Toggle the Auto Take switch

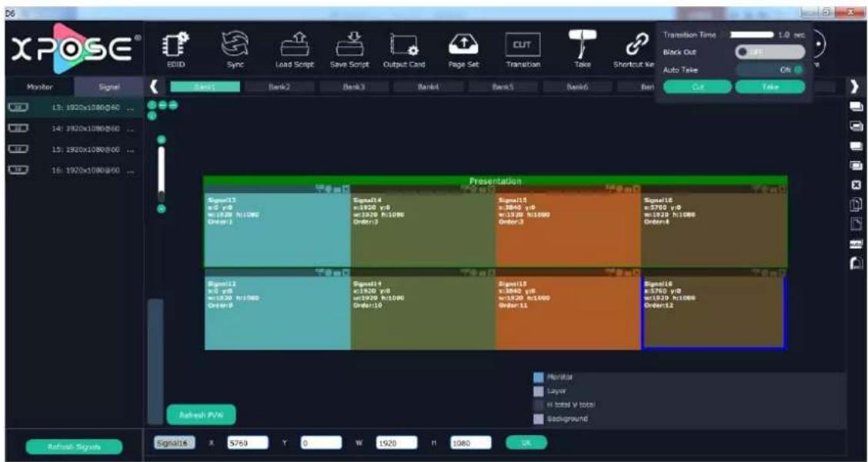pos(770,70)
